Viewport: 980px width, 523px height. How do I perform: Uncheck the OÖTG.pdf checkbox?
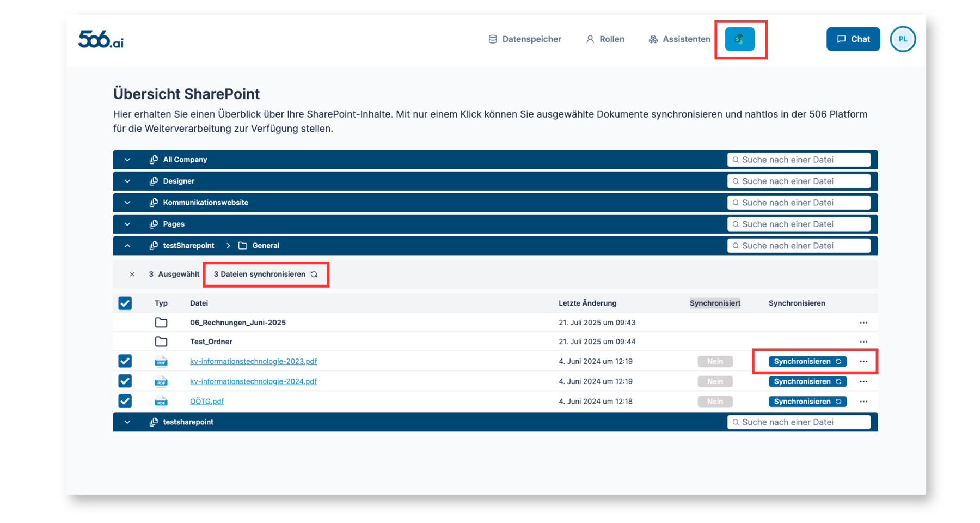click(x=125, y=401)
